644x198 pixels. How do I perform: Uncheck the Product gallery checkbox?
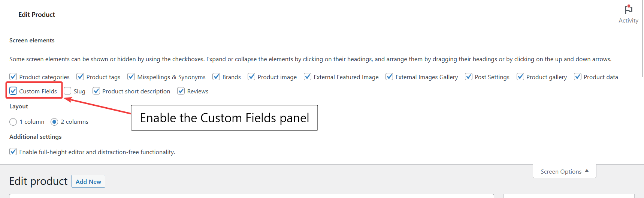pos(520,76)
